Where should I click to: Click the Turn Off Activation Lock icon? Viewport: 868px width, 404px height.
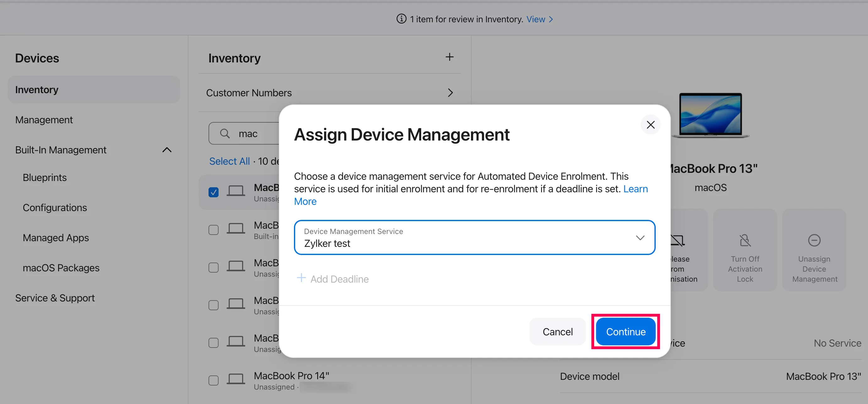pos(745,240)
